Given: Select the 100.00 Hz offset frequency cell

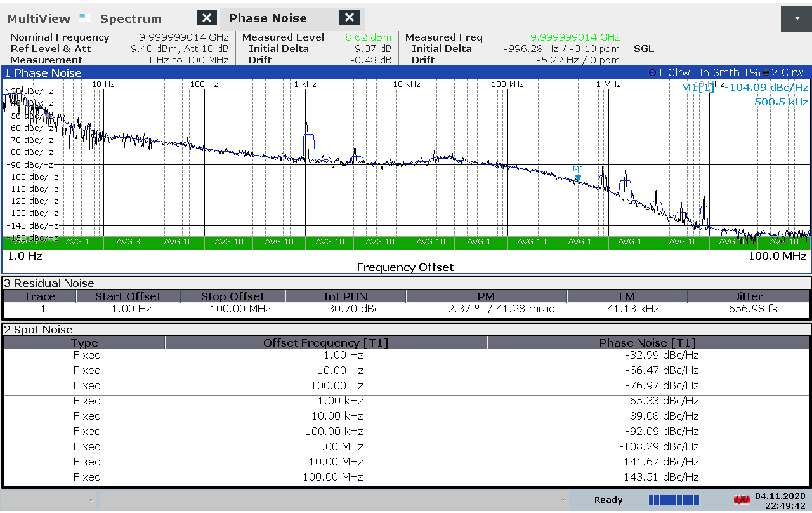Looking at the screenshot, I should tap(337, 385).
